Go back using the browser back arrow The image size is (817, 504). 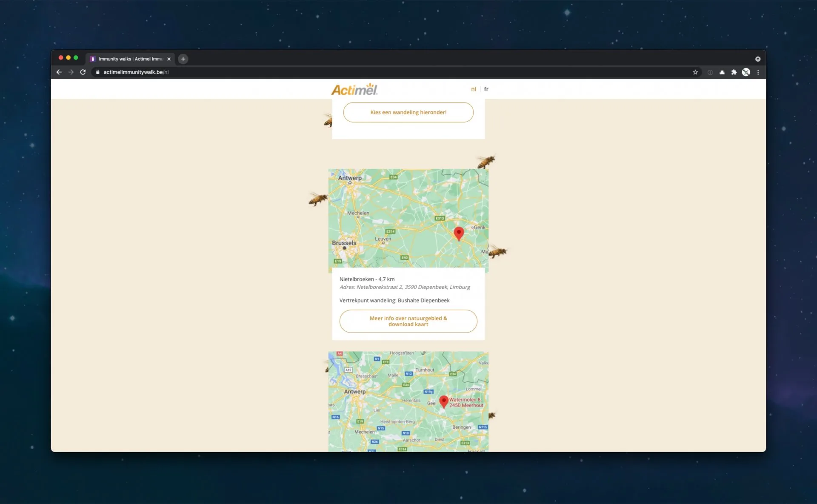pos(59,72)
